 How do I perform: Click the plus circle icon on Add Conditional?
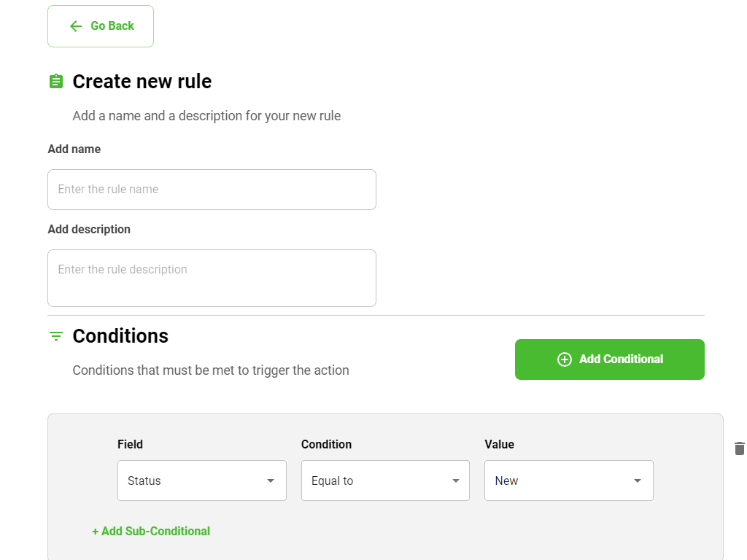(564, 359)
